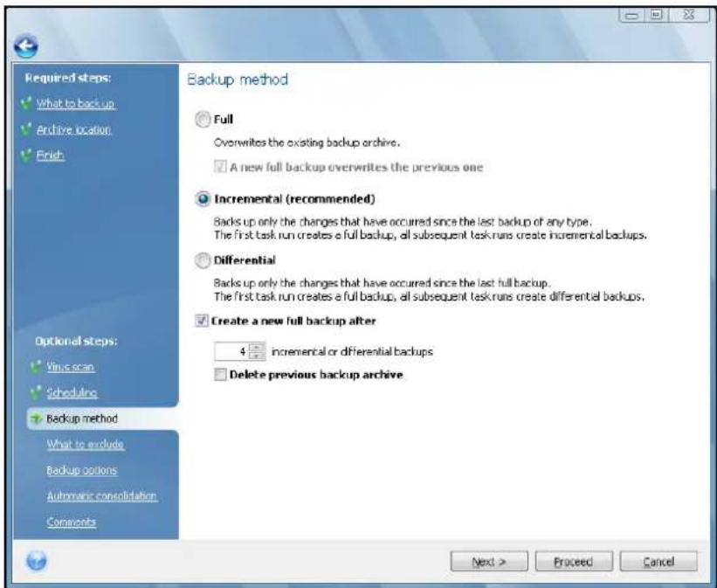Click the green check beside Virus scan

click(x=36, y=367)
